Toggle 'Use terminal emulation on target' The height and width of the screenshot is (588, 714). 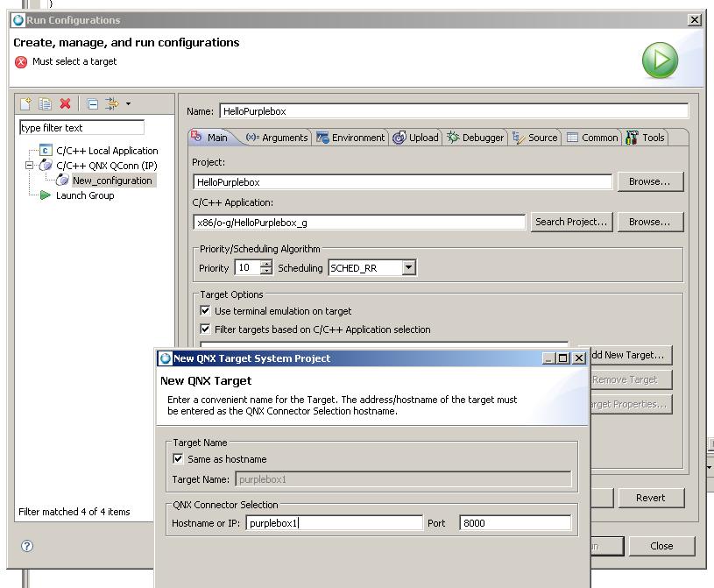click(x=206, y=311)
